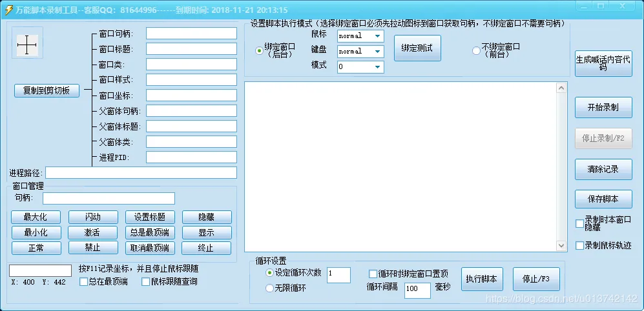Screen dimensions: 644x311
Task: Click the 总是最顶端 button
Action: pos(150,233)
